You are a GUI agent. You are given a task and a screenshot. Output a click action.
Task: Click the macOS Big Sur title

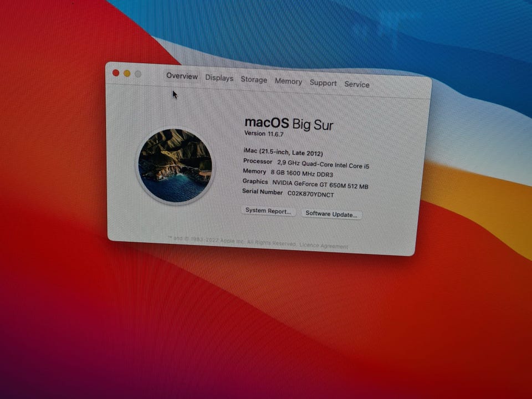(x=289, y=124)
